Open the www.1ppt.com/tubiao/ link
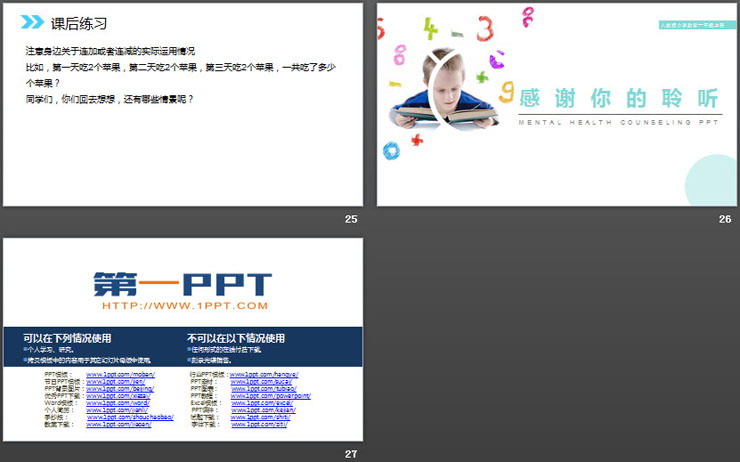This screenshot has width=740, height=462. click(264, 389)
